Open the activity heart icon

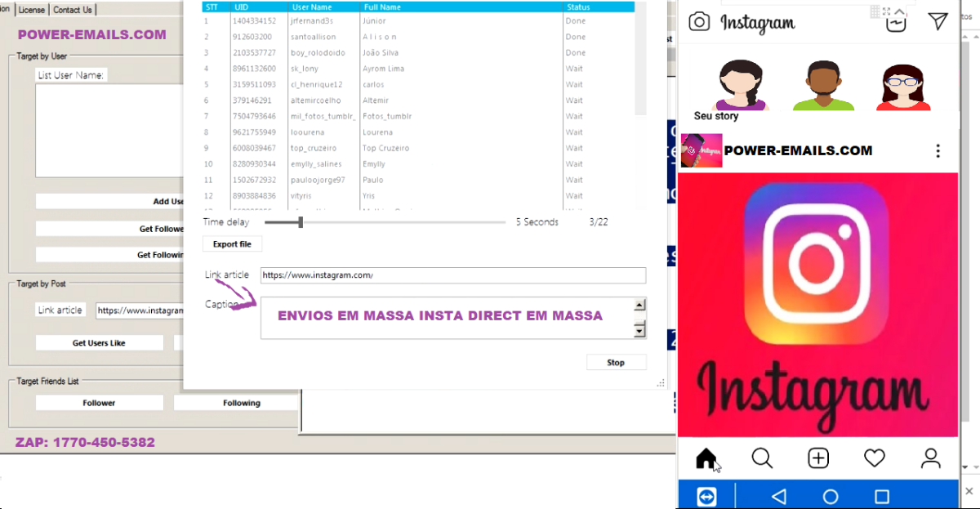pos(875,458)
